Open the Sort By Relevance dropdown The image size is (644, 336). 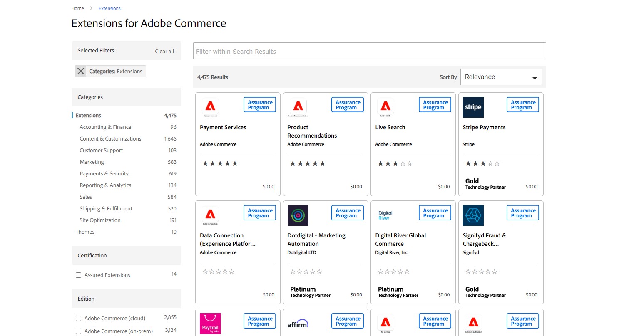[501, 77]
